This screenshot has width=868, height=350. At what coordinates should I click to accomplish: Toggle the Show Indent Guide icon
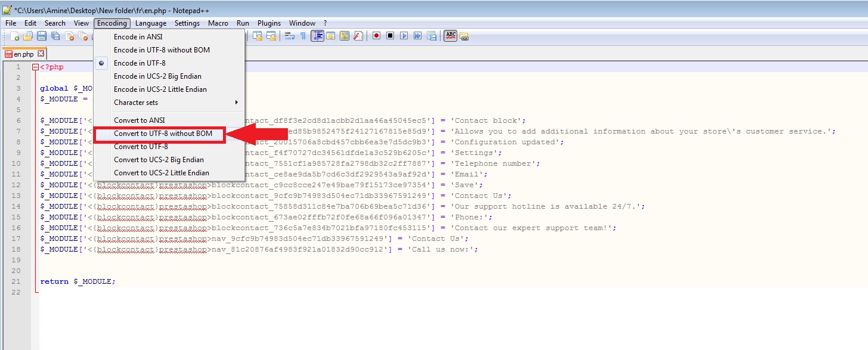(317, 36)
